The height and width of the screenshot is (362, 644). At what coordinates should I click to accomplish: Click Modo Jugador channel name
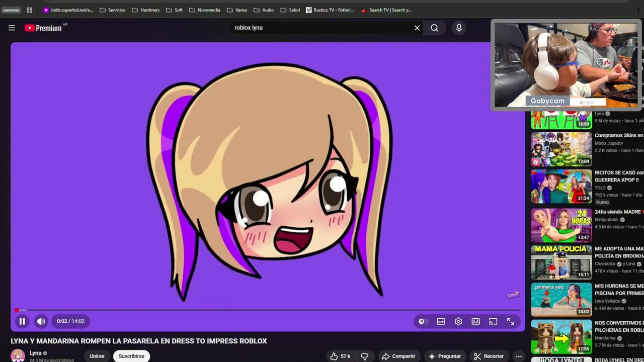pyautogui.click(x=609, y=143)
